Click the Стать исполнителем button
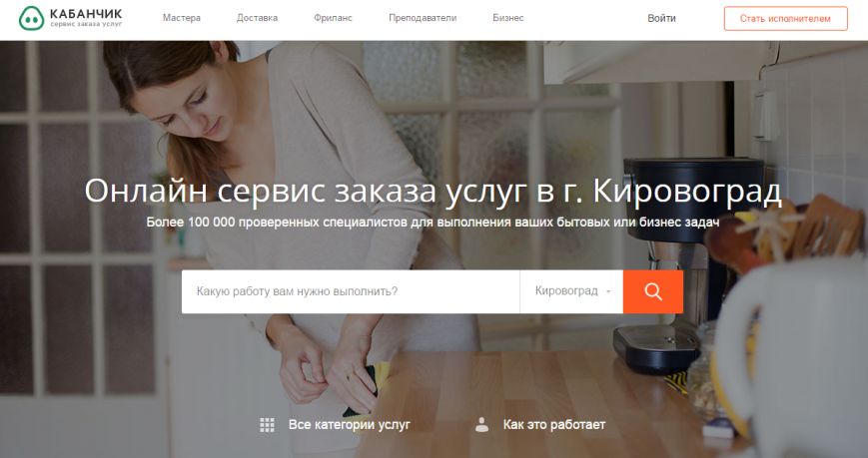Viewport: 868px width, 458px height. coord(785,18)
